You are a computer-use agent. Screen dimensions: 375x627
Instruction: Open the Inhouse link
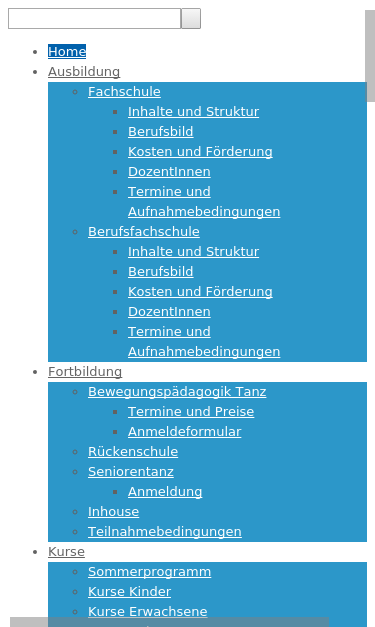click(x=114, y=511)
